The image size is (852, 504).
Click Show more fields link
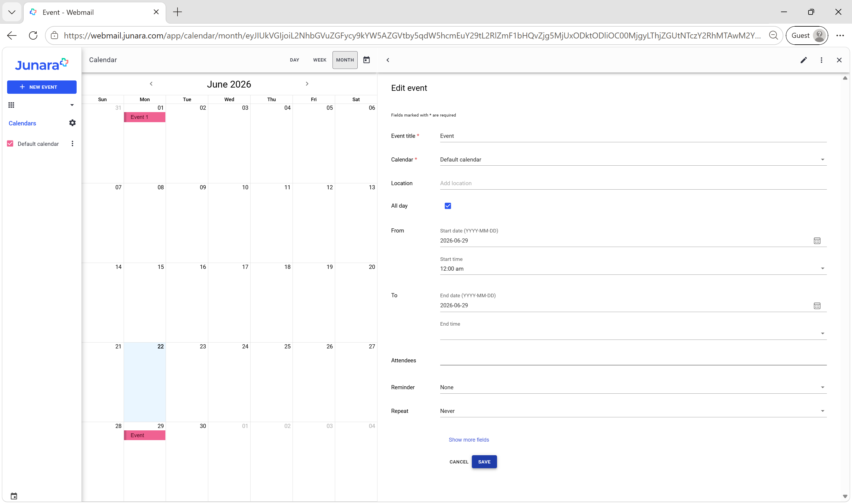469,440
